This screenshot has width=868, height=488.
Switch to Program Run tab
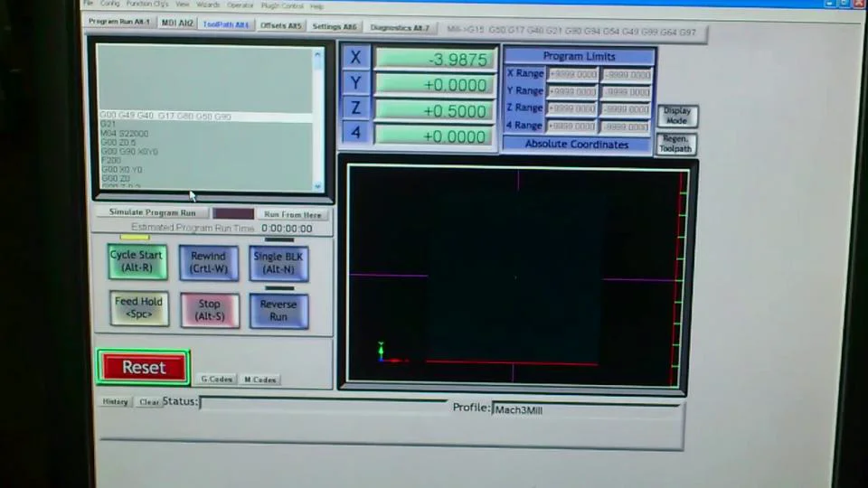click(x=119, y=22)
